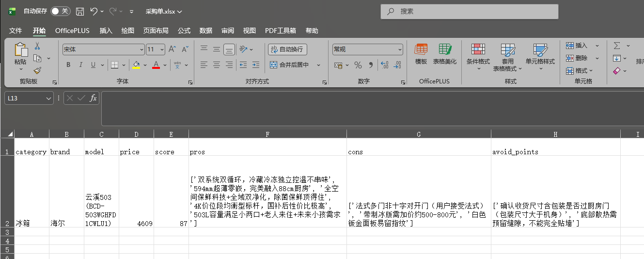644x259 pixels.
Task: Open the font name box 宋体
Action: tap(103, 49)
